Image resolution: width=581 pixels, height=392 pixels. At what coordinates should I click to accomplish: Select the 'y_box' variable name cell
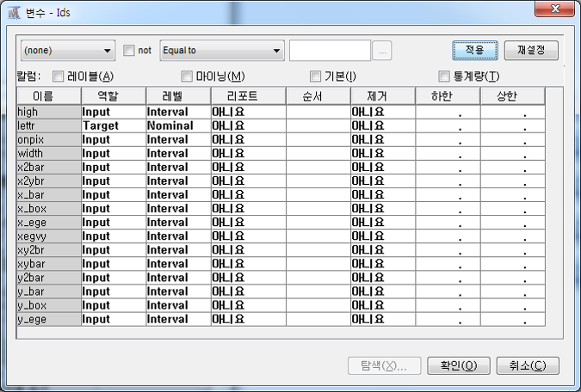[x=49, y=305]
